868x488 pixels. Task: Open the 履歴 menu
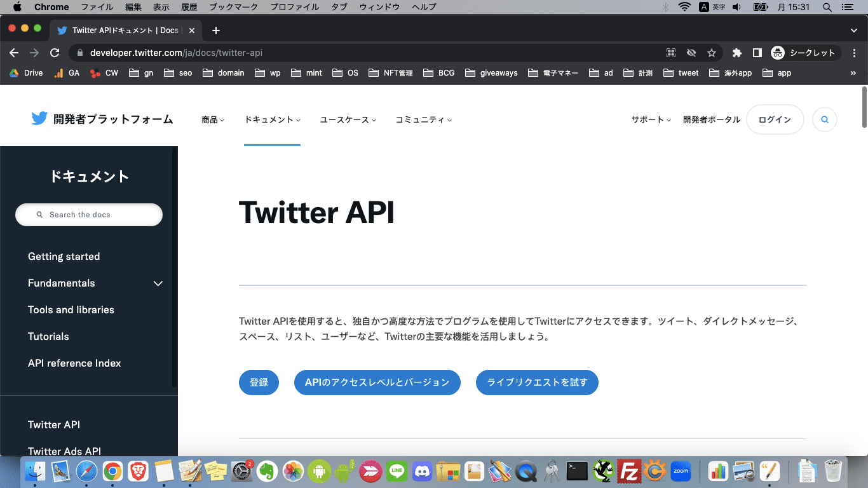click(189, 7)
